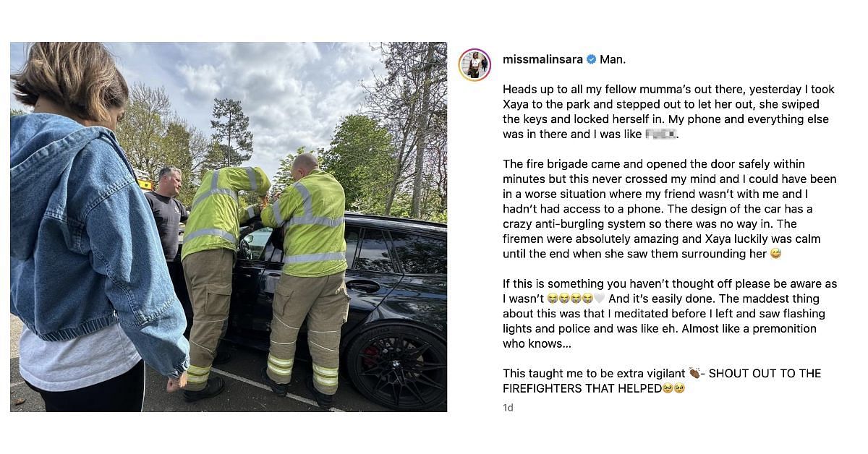The image size is (868, 454).
Task: Click the paragraph starting 'The fire brigade came'
Action: [x=670, y=209]
